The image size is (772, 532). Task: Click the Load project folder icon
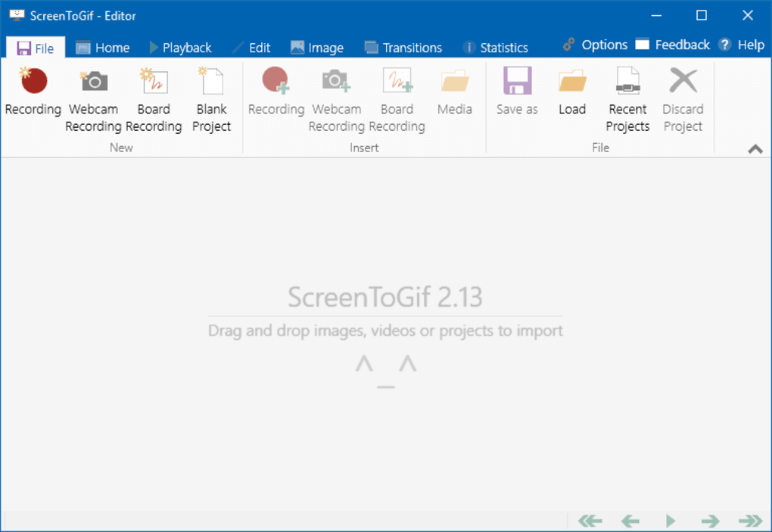point(572,81)
